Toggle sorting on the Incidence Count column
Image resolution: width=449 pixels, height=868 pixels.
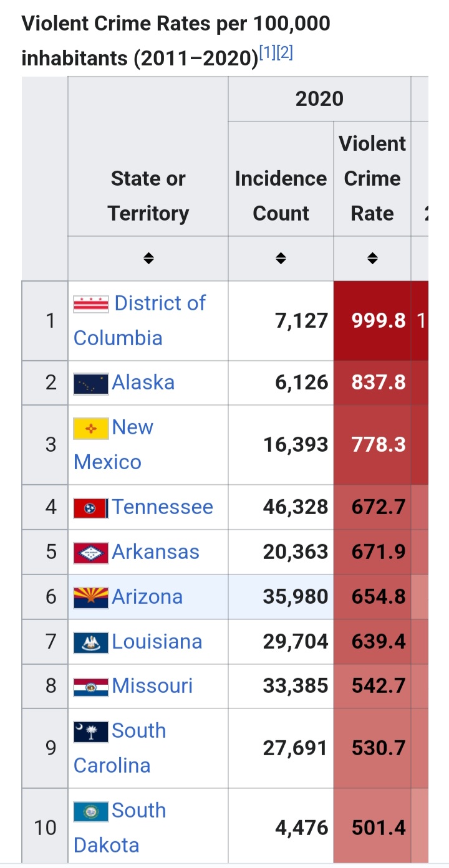click(280, 257)
